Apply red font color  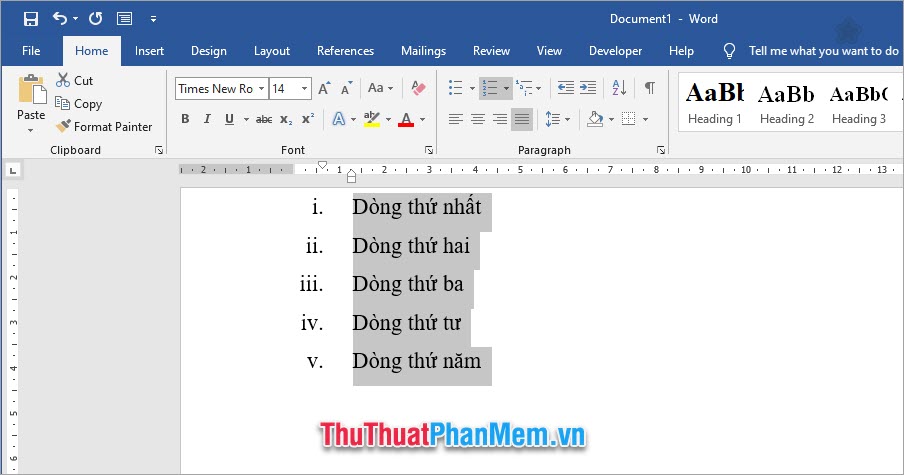406,119
